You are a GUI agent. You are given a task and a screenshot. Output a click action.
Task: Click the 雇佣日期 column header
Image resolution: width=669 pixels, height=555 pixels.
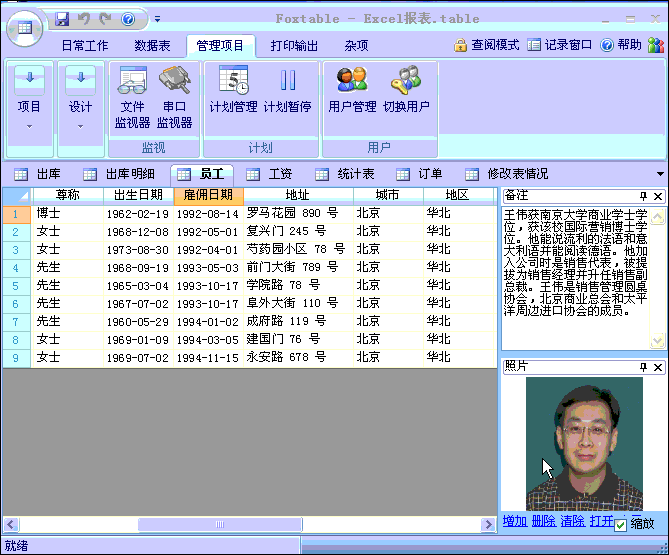click(208, 195)
